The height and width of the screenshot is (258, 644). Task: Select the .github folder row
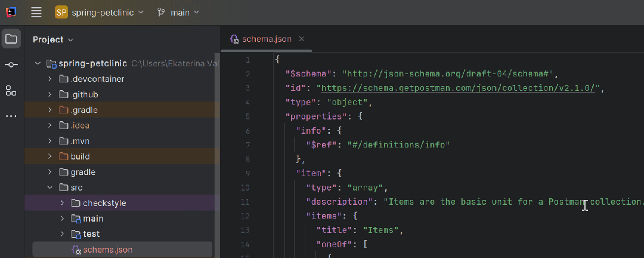click(122, 94)
